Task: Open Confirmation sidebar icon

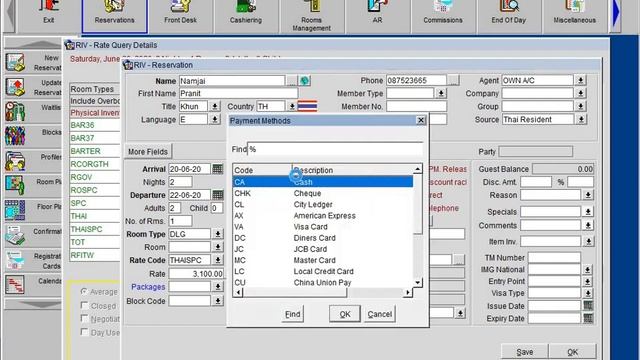Action: [x=15, y=236]
